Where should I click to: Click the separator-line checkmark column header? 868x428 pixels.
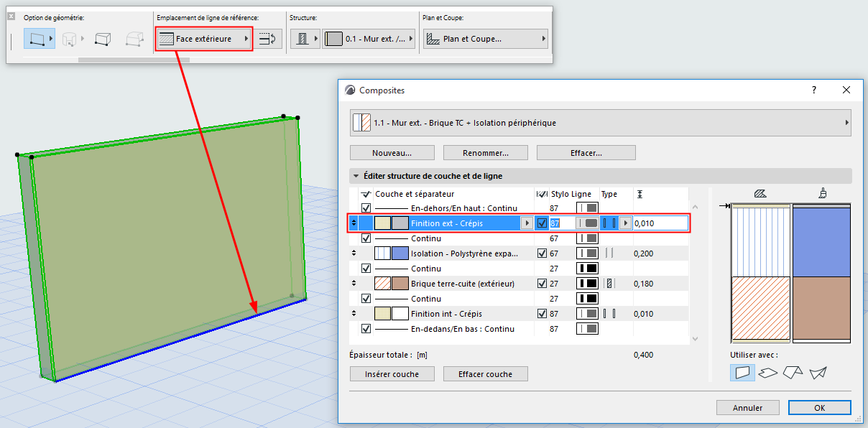pyautogui.click(x=365, y=194)
